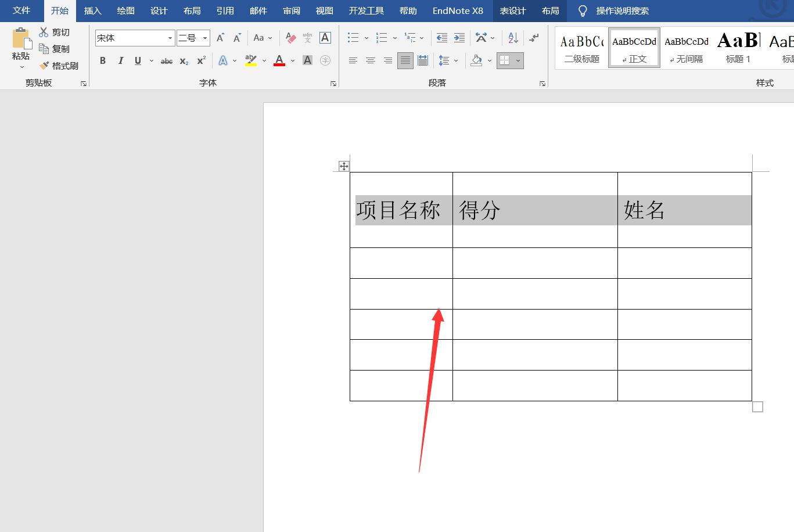Decrease paragraph indent

coord(442,38)
